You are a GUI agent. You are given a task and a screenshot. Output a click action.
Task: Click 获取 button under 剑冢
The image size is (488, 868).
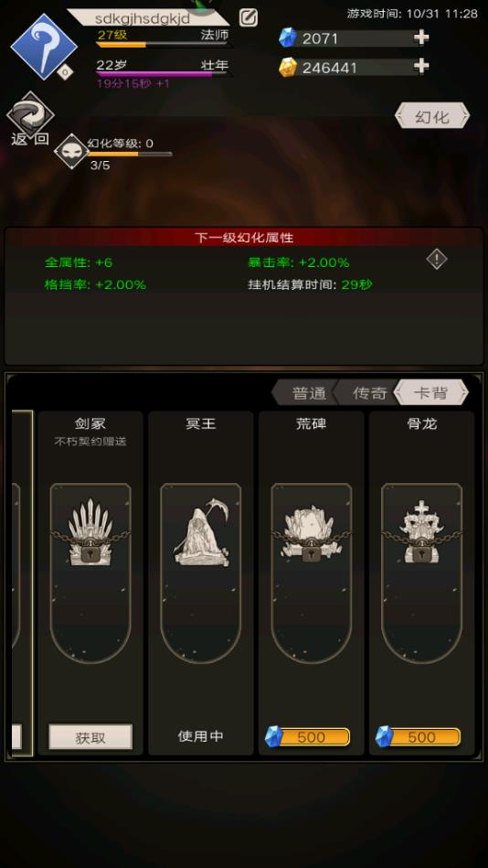(x=90, y=737)
